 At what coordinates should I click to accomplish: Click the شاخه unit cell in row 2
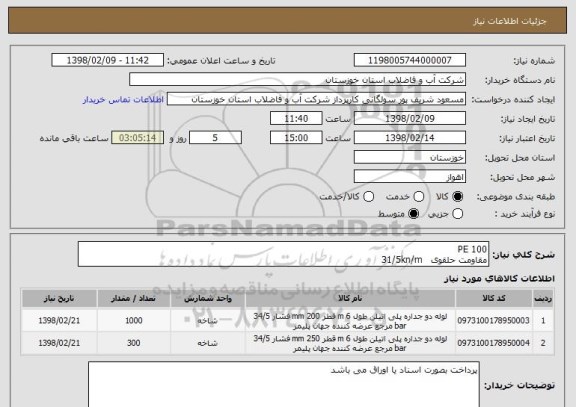click(208, 343)
